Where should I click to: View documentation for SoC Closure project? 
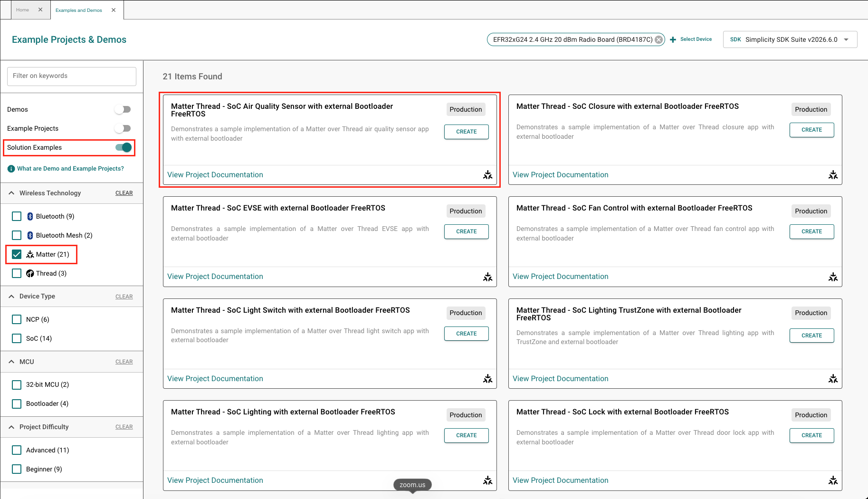point(561,175)
